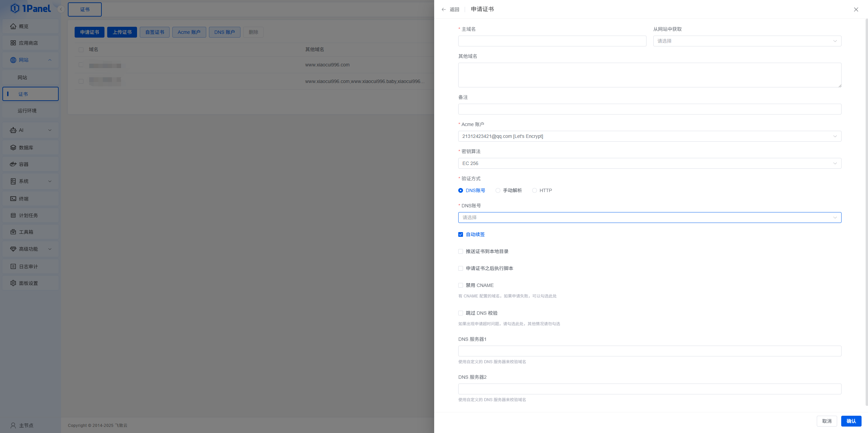Open 工具箱 via its toolbox icon
This screenshot has width=868, height=433.
click(13, 232)
